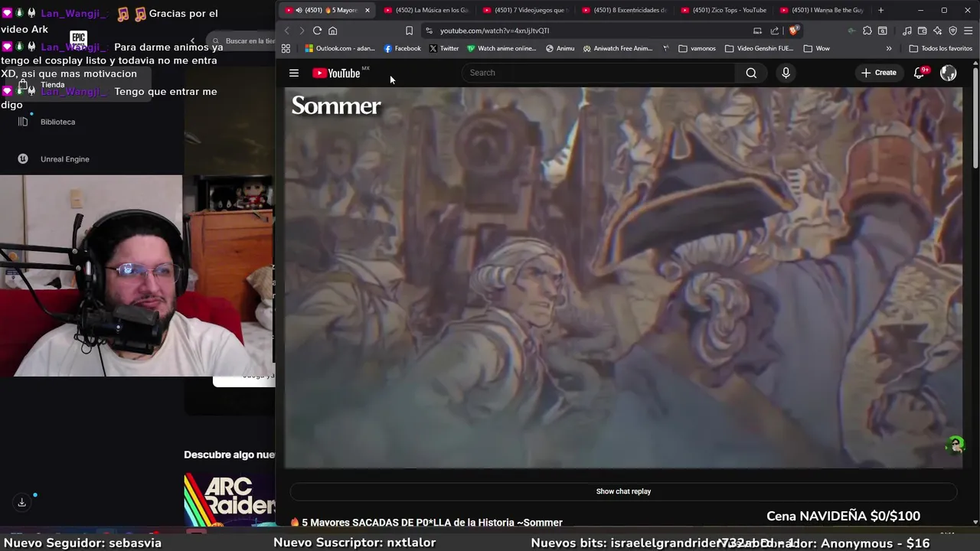The image size is (980, 551).
Task: Switch to La Música en los Ga tab
Action: (426, 10)
